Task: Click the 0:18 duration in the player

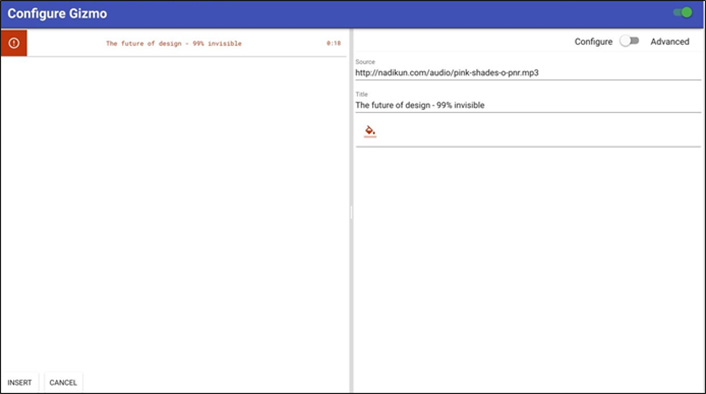Action: [334, 43]
